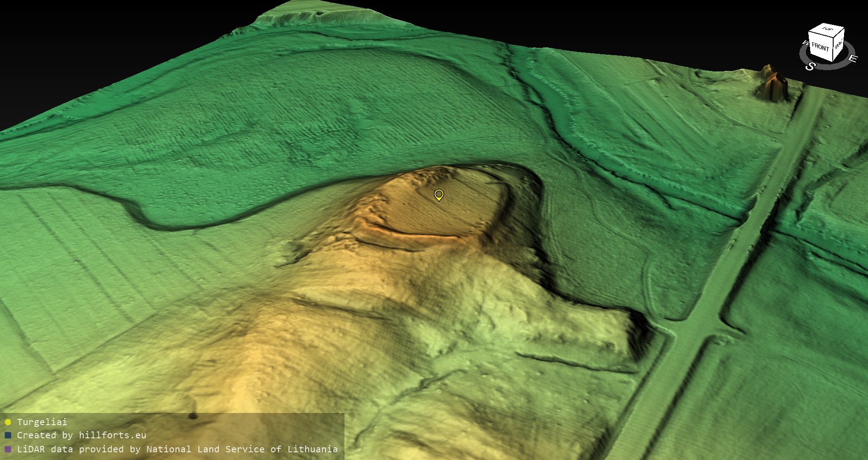Click the yellow location pin on the hillfort

pyautogui.click(x=439, y=194)
